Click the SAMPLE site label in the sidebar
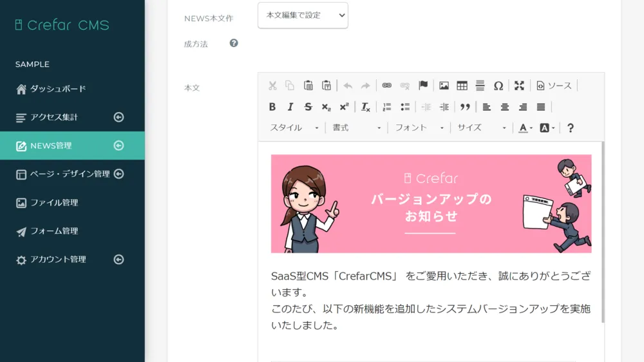This screenshot has height=362, width=644. [32, 64]
